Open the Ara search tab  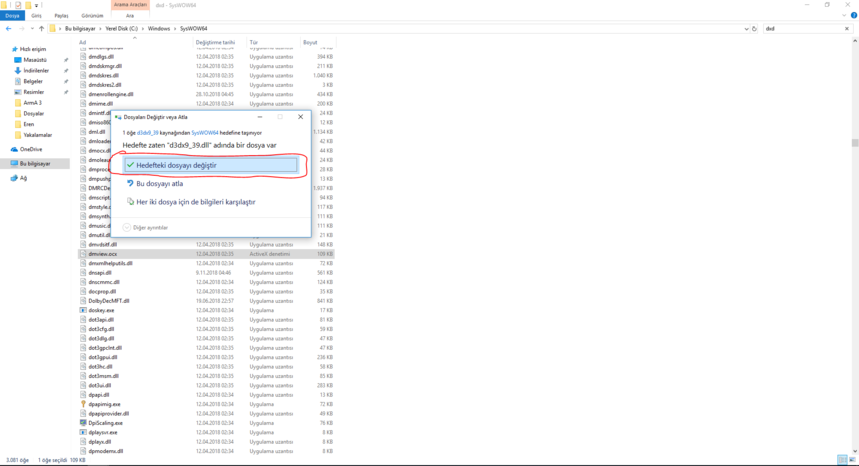pyautogui.click(x=130, y=16)
